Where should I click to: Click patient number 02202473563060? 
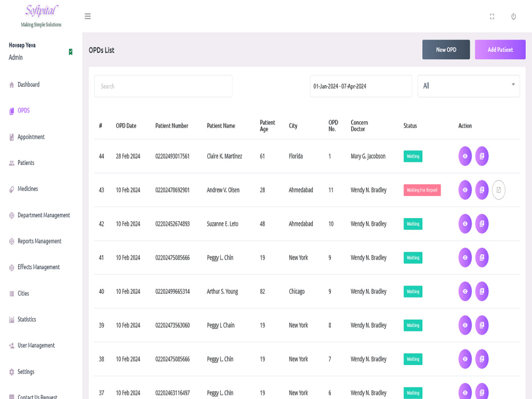[x=172, y=326]
